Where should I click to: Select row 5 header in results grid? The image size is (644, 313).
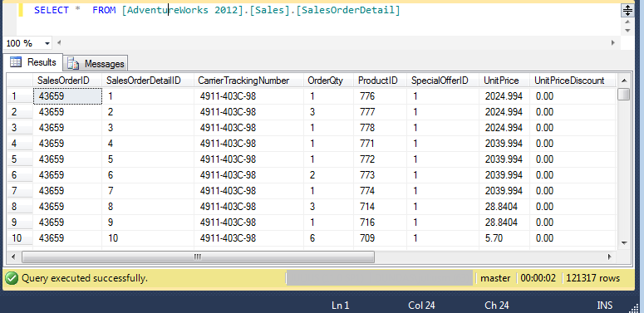point(19,159)
